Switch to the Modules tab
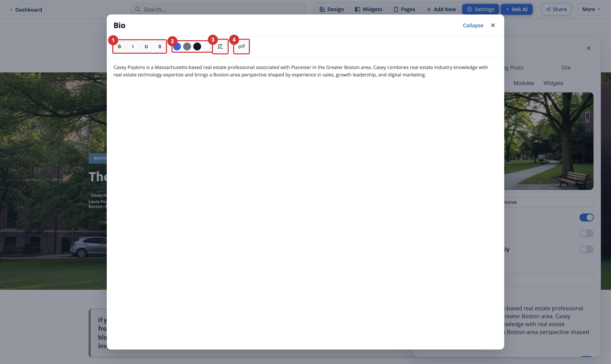Image resolution: width=611 pixels, height=364 pixels. [x=523, y=83]
